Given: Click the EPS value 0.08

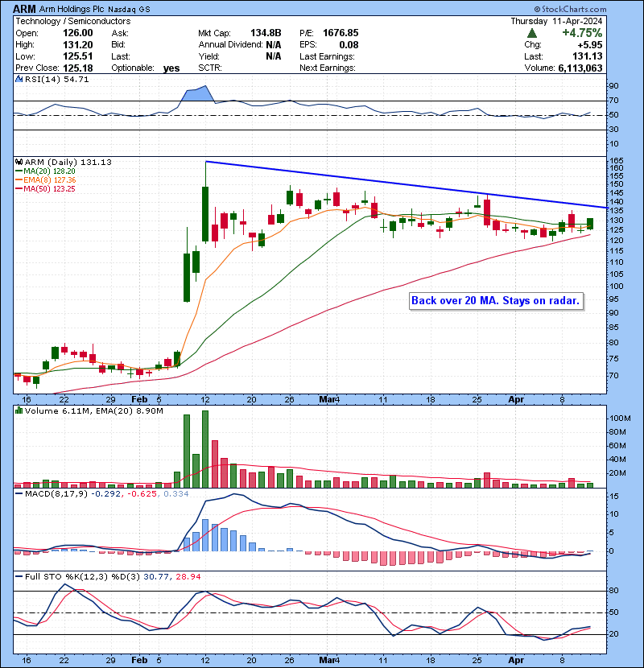Looking at the screenshot, I should point(349,45).
